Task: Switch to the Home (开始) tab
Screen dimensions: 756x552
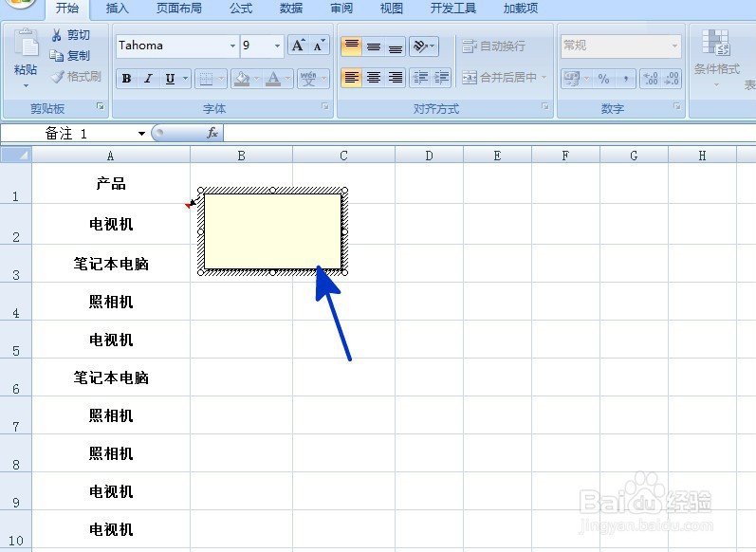Action: [67, 9]
